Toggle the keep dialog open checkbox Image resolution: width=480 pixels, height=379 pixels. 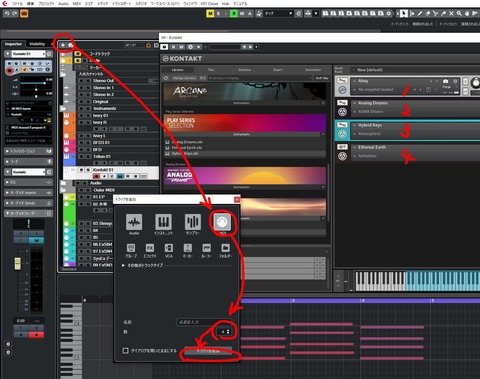pos(125,350)
